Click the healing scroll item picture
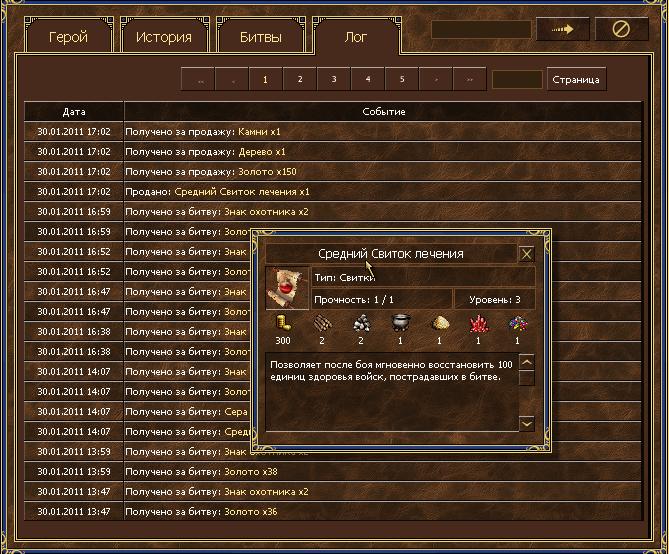Viewport: 669px width, 554px height. [287, 289]
